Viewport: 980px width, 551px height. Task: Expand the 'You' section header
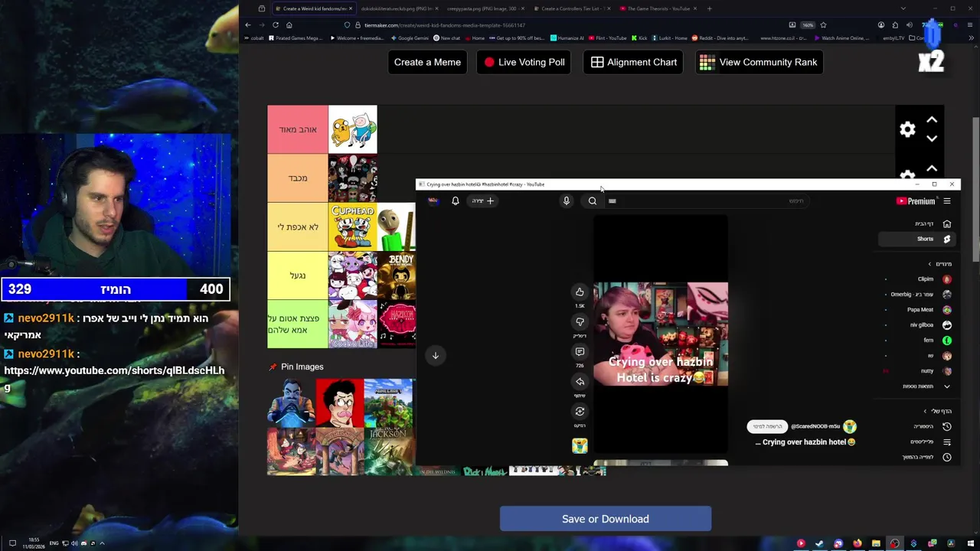tap(938, 411)
